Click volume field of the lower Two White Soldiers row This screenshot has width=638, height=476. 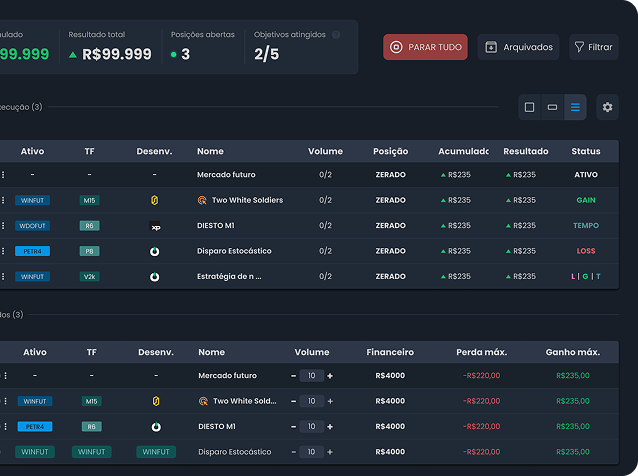point(311,401)
